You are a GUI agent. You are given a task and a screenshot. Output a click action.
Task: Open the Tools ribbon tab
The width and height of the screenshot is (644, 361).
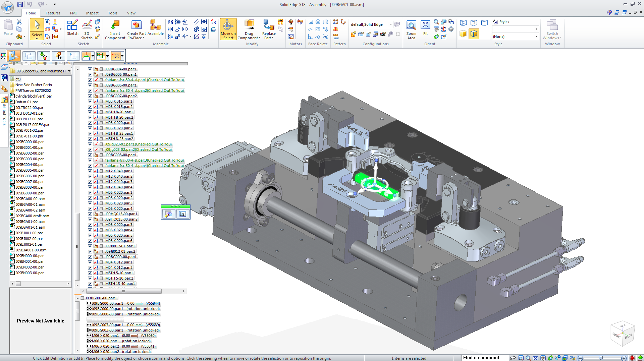point(113,13)
